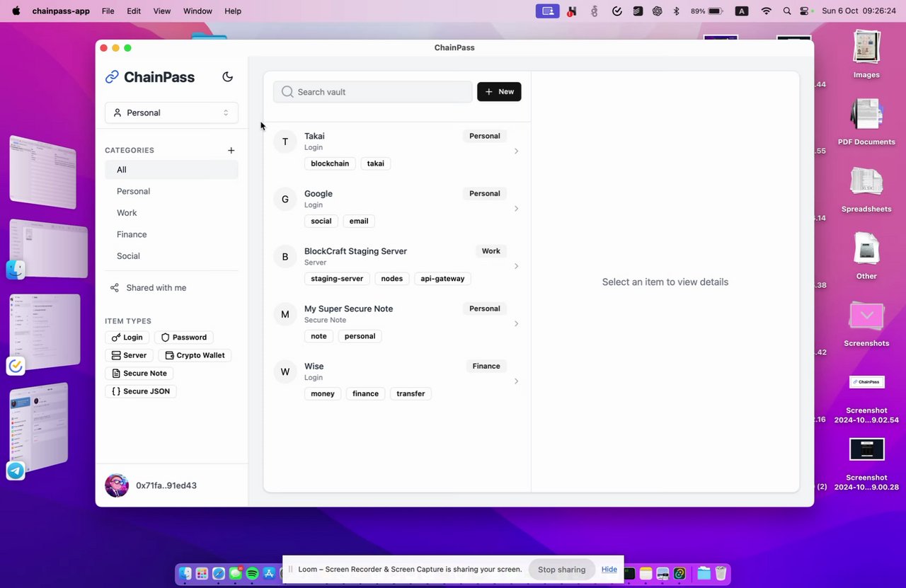Viewport: 906px width, 588px height.
Task: Click the Hide link in Loom bar
Action: coord(609,570)
